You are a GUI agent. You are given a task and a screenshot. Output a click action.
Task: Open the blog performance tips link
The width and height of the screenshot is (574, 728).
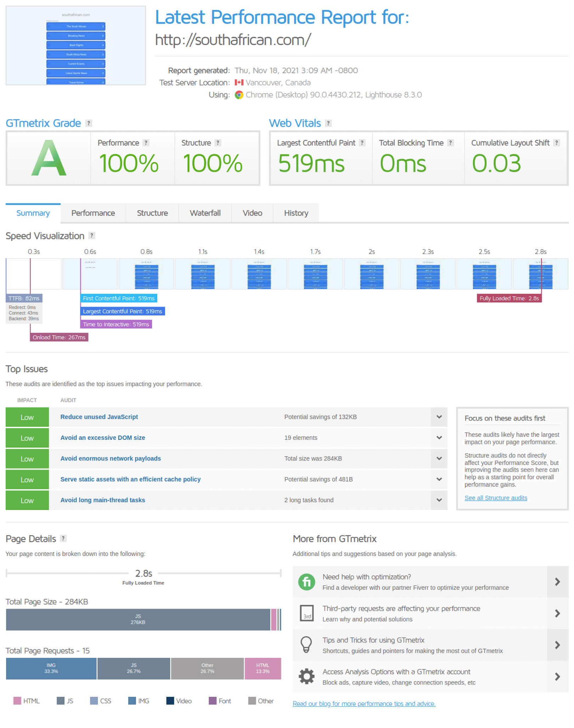click(364, 704)
